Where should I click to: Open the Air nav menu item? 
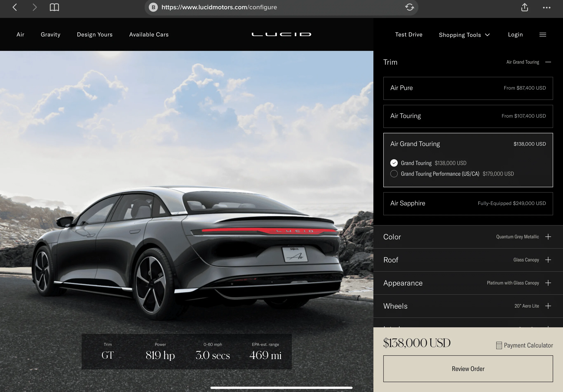point(20,35)
